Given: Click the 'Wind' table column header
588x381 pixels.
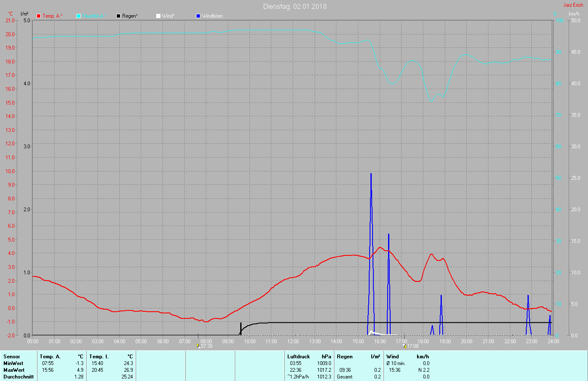Looking at the screenshot, I should (393, 357).
